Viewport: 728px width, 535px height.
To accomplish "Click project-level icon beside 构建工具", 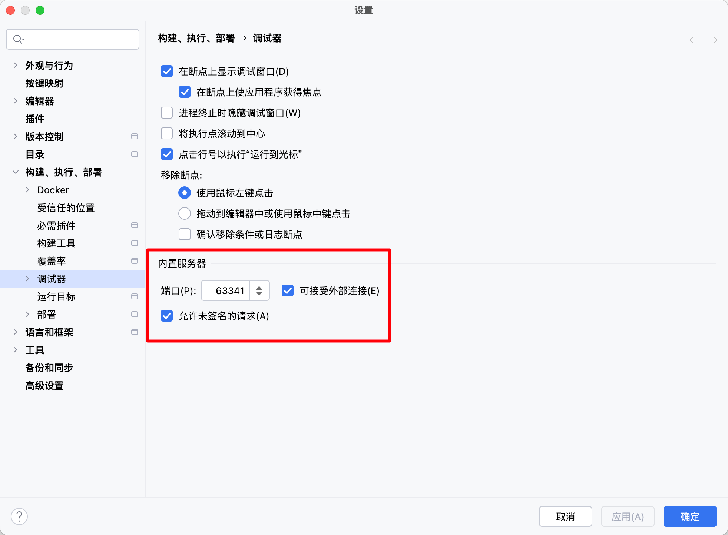I will 134,243.
